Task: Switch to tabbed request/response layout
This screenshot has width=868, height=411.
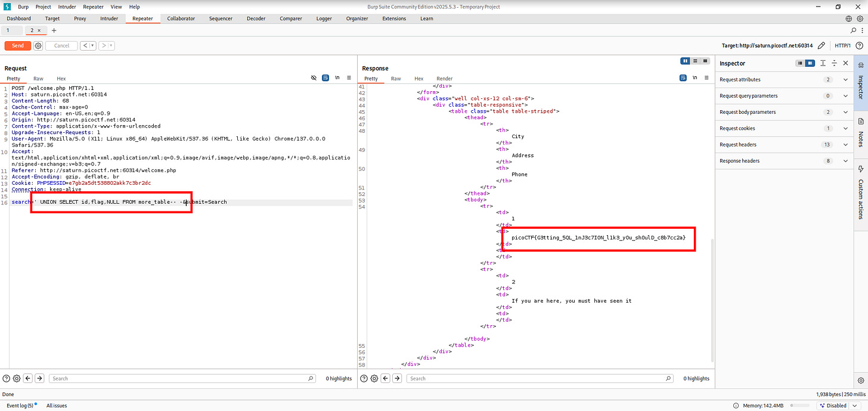Action: tap(706, 61)
